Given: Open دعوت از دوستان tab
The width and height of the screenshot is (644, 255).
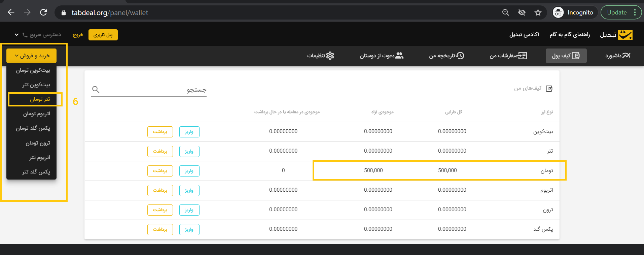Looking at the screenshot, I should click(382, 56).
